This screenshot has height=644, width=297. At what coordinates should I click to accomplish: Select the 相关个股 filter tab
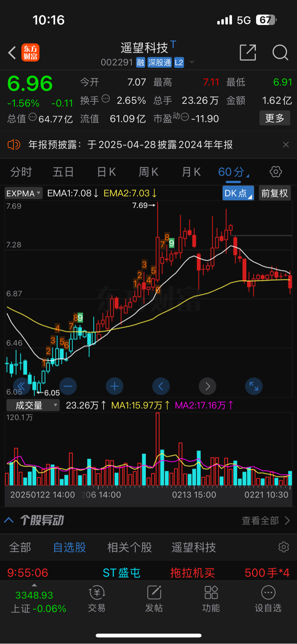(130, 547)
